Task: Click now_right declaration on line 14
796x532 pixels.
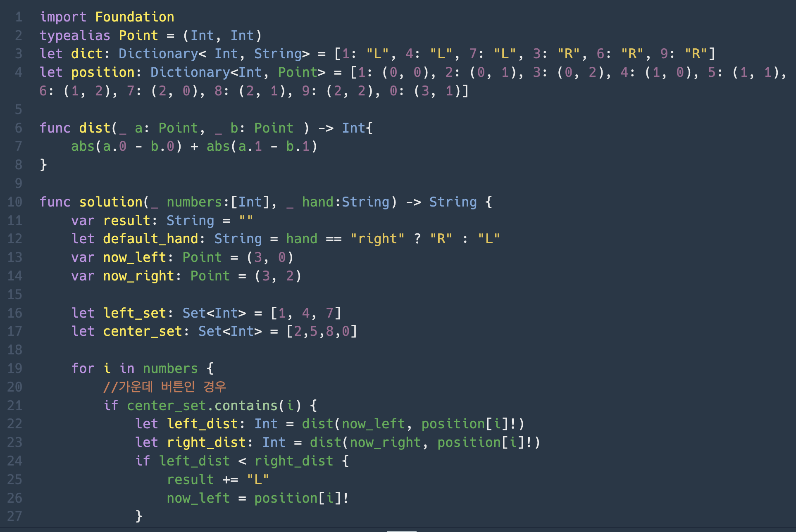Action: tap(138, 276)
